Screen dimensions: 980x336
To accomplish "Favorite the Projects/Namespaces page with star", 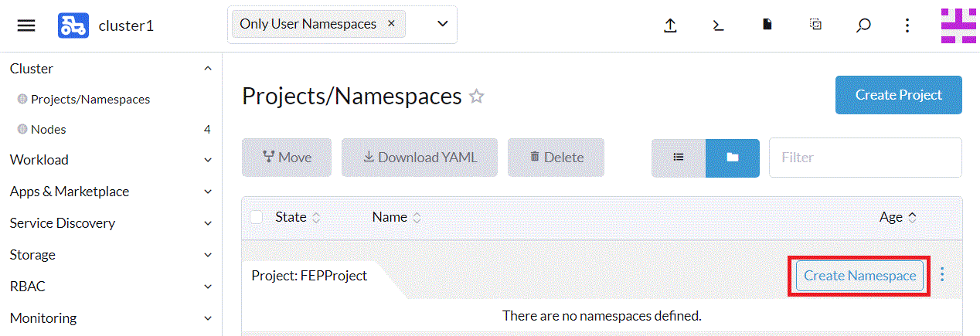I will coord(477,97).
